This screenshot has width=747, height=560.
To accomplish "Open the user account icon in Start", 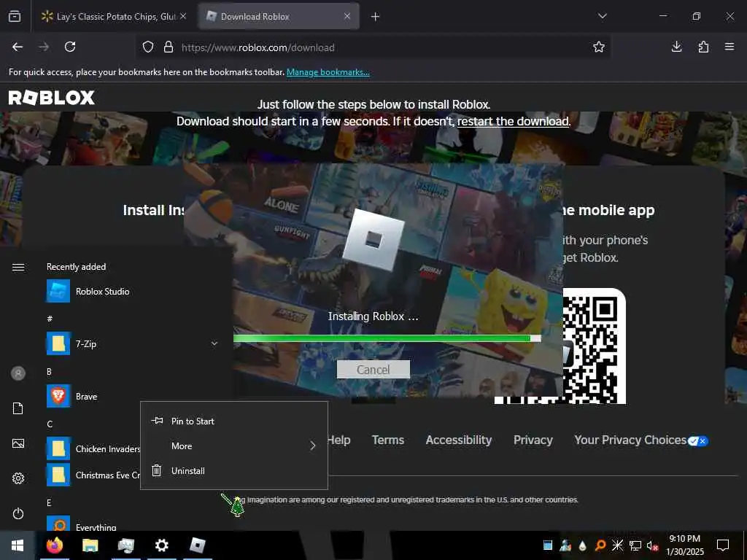I will (x=18, y=373).
